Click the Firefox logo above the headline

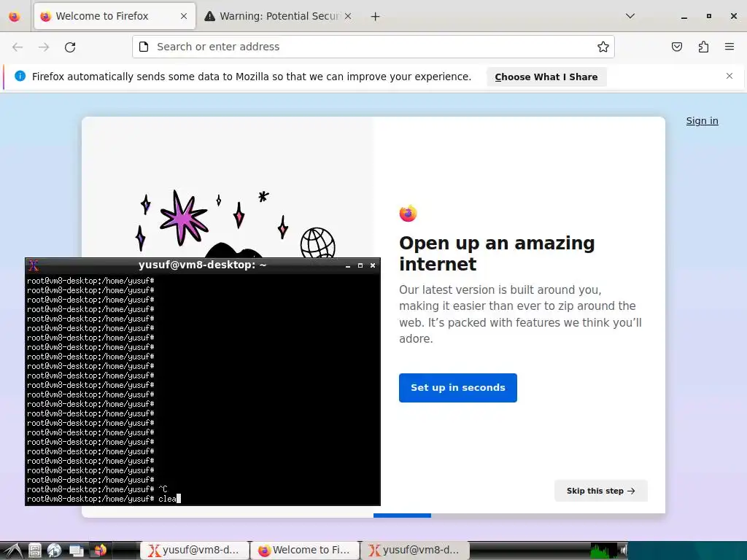pyautogui.click(x=409, y=214)
